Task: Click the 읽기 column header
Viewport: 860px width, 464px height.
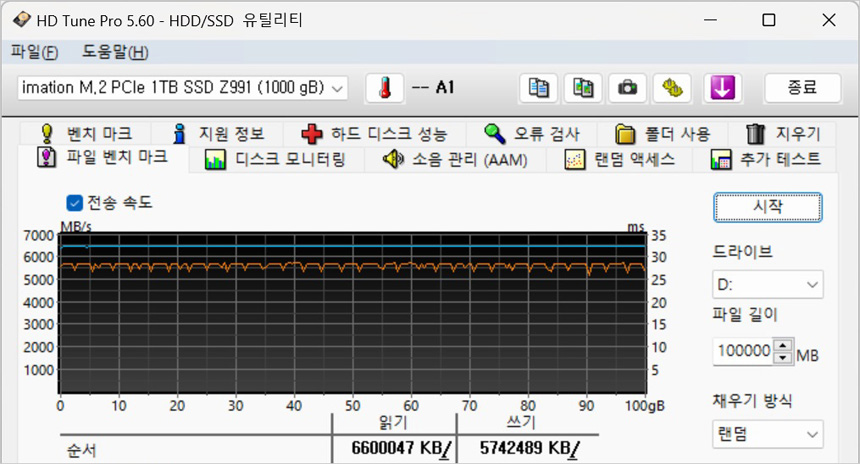Action: coord(393,422)
